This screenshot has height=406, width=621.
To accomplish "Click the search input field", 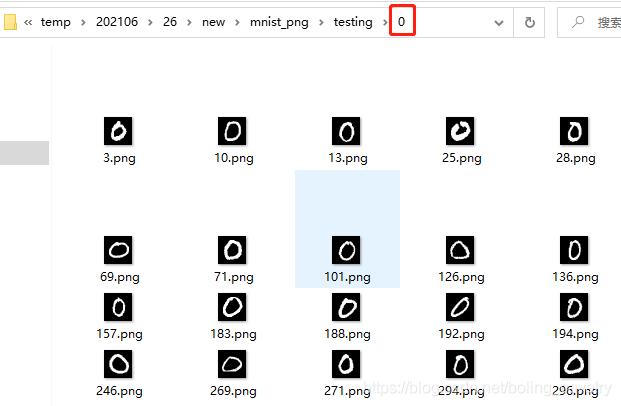I will pos(589,23).
